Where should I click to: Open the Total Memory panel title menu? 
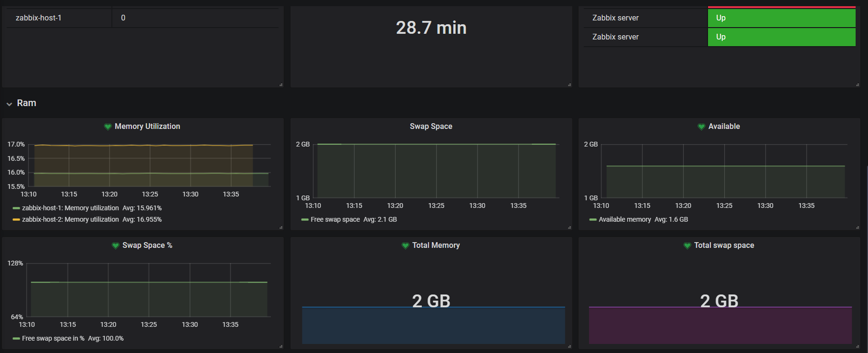pyautogui.click(x=436, y=245)
